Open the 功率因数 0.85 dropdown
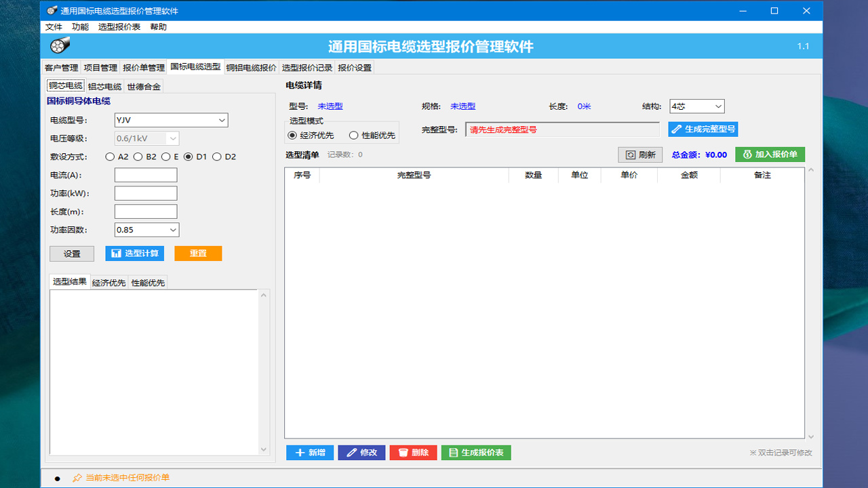 click(x=146, y=230)
